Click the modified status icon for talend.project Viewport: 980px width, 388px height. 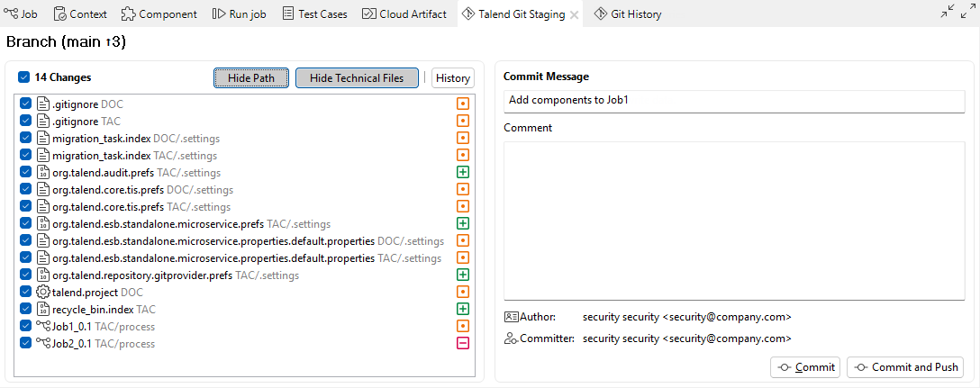463,292
